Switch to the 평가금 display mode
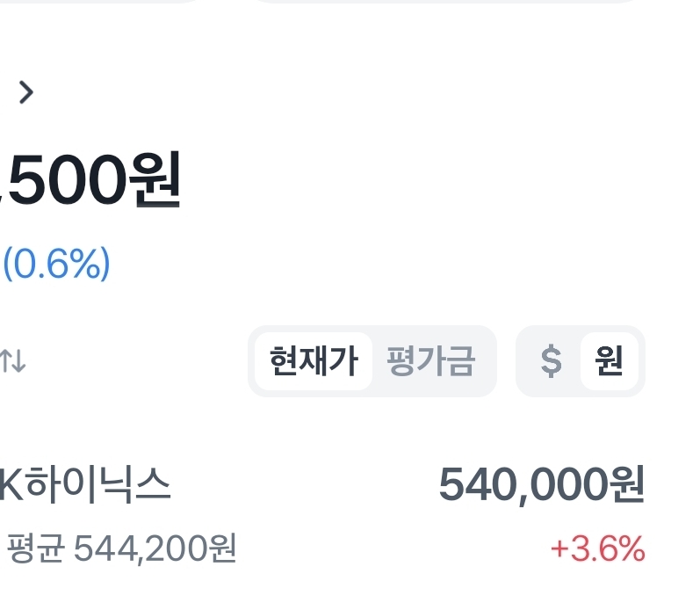The height and width of the screenshot is (610, 700). tap(431, 361)
